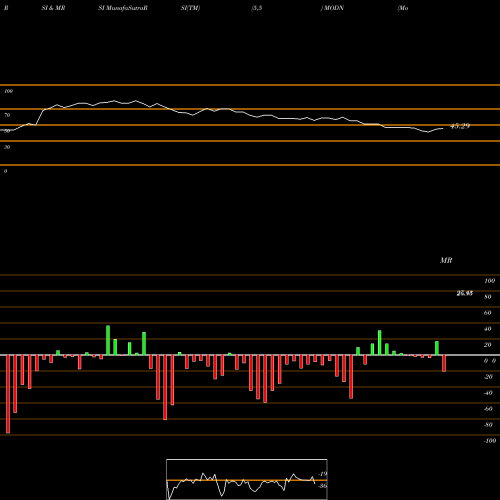Click the '(Mo' text in header

(x=403, y=8)
